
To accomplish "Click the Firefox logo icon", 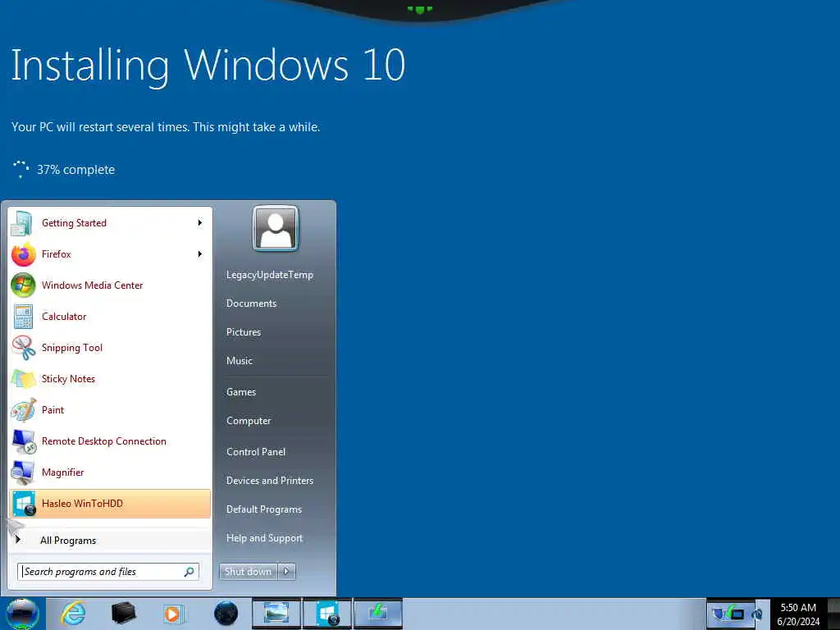I will pyautogui.click(x=24, y=254).
